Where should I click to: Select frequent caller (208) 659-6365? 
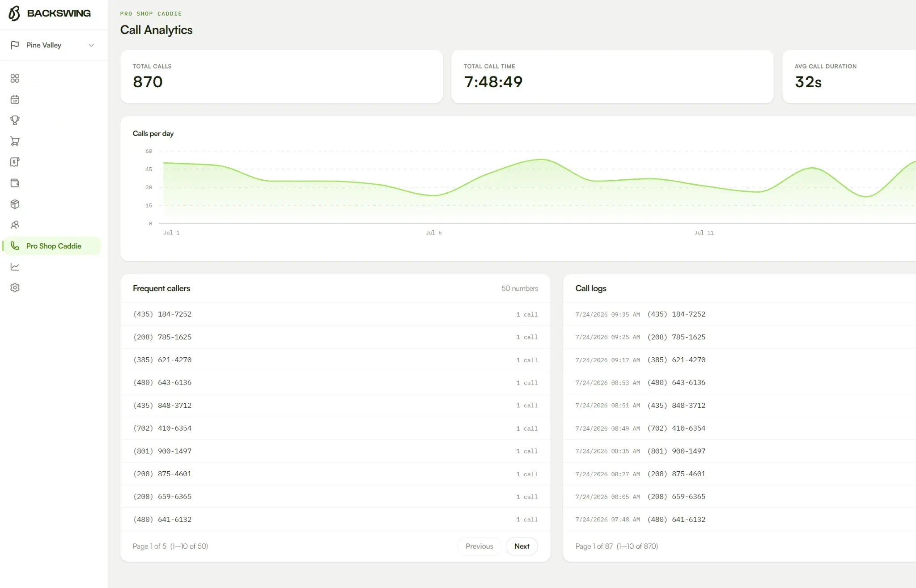(335, 497)
